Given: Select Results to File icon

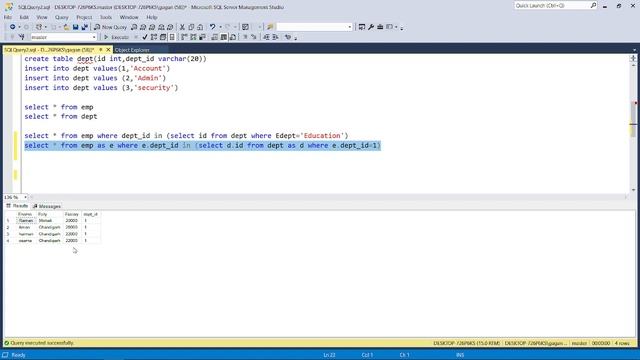Looking at the screenshot, I should pos(233,37).
